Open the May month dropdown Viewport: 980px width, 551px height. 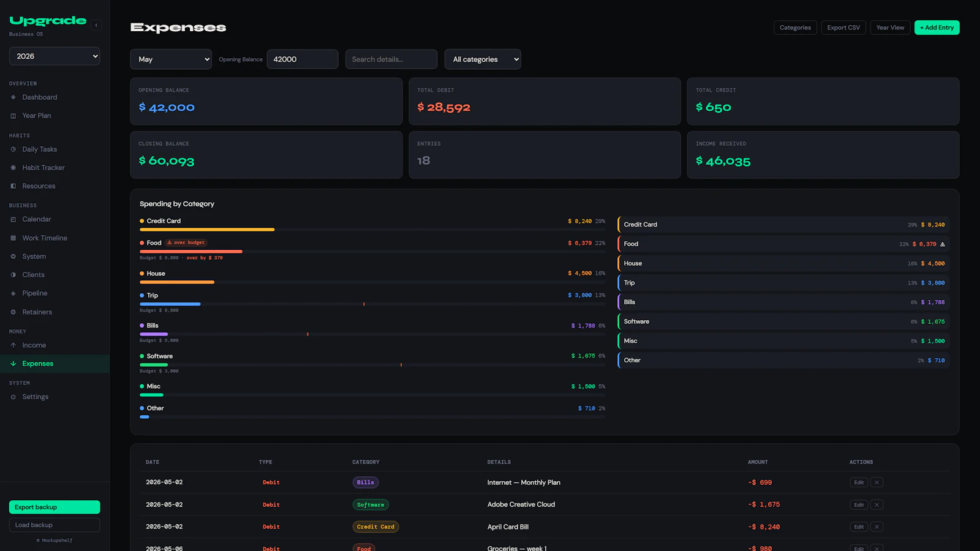(x=171, y=59)
